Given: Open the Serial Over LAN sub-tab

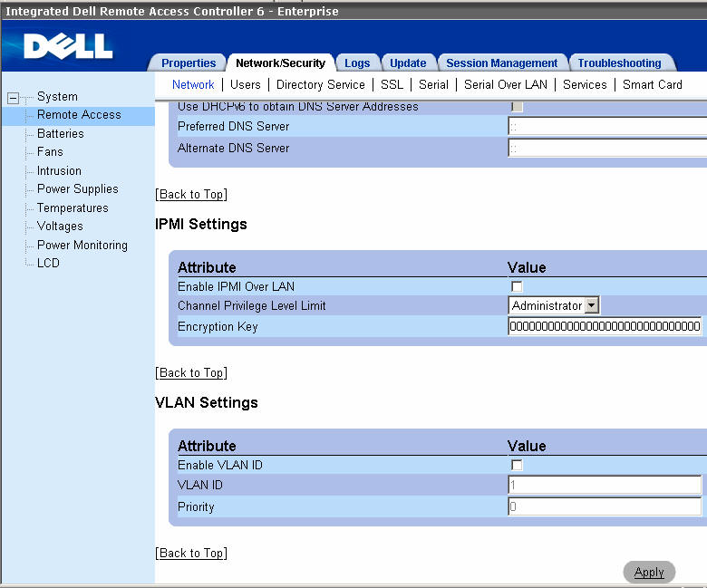Looking at the screenshot, I should 506,84.
